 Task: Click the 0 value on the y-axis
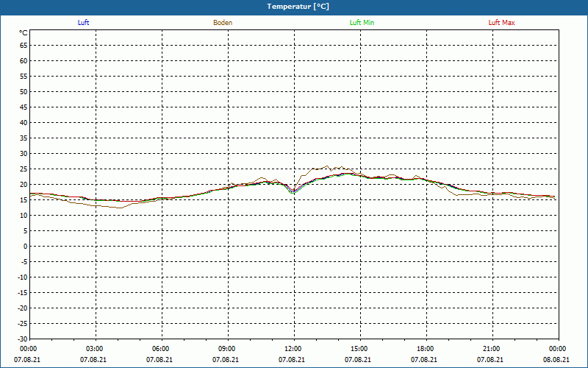click(x=26, y=247)
